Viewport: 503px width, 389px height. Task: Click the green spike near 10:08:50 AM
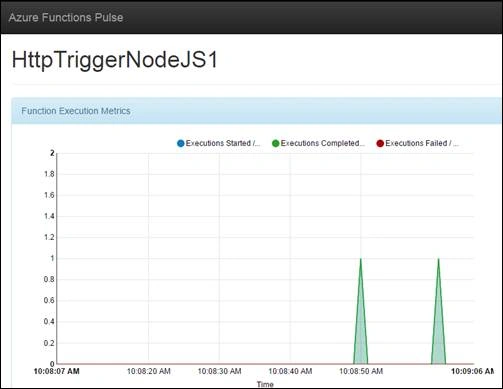click(x=361, y=327)
